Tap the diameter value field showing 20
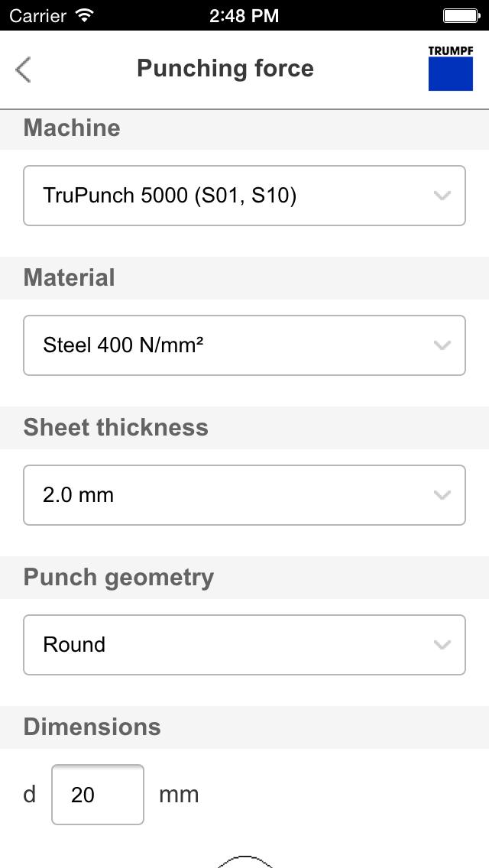 [97, 795]
